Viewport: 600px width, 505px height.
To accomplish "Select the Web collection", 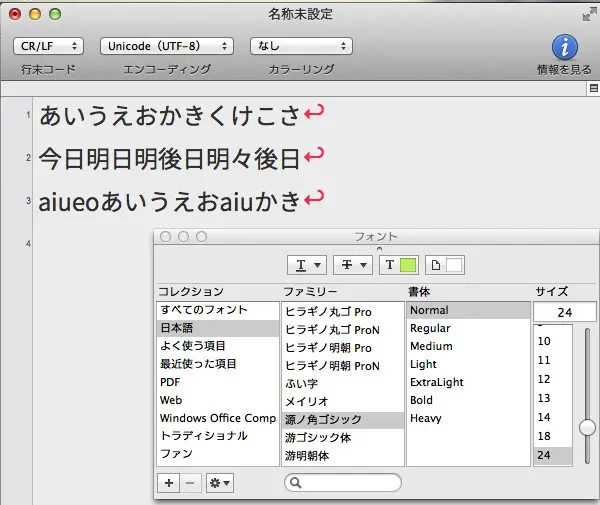I will (218, 400).
